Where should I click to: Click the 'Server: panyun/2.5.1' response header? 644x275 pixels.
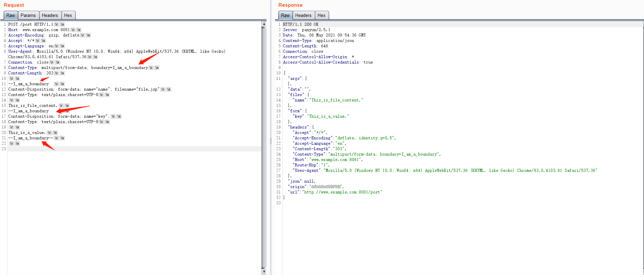[x=306, y=30]
